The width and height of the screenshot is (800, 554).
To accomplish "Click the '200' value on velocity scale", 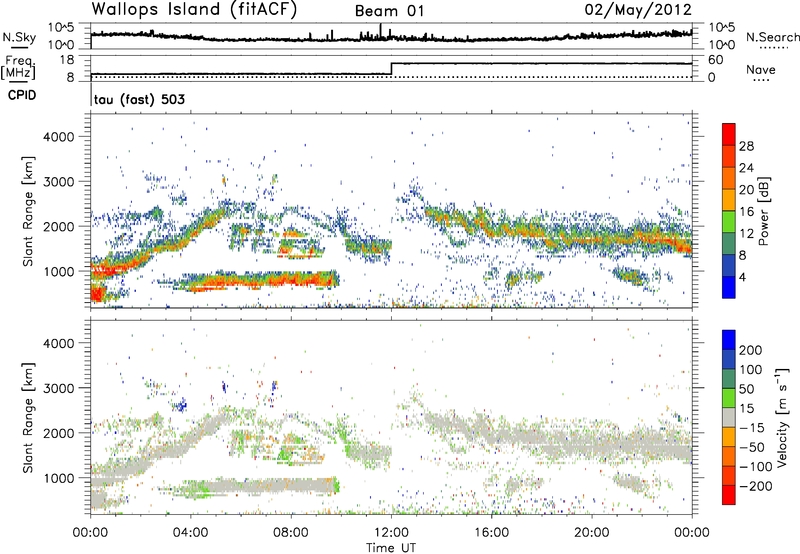I will pos(751,350).
